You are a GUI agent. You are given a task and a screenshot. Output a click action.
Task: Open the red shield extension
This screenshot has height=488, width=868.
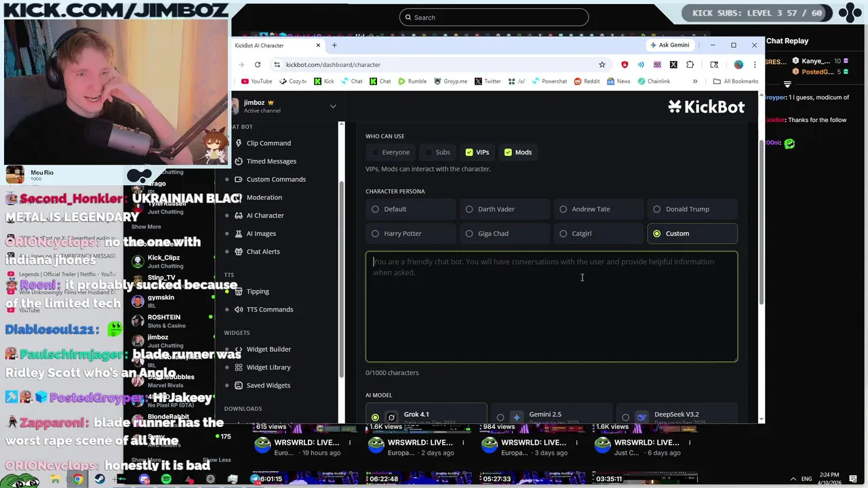tap(625, 64)
